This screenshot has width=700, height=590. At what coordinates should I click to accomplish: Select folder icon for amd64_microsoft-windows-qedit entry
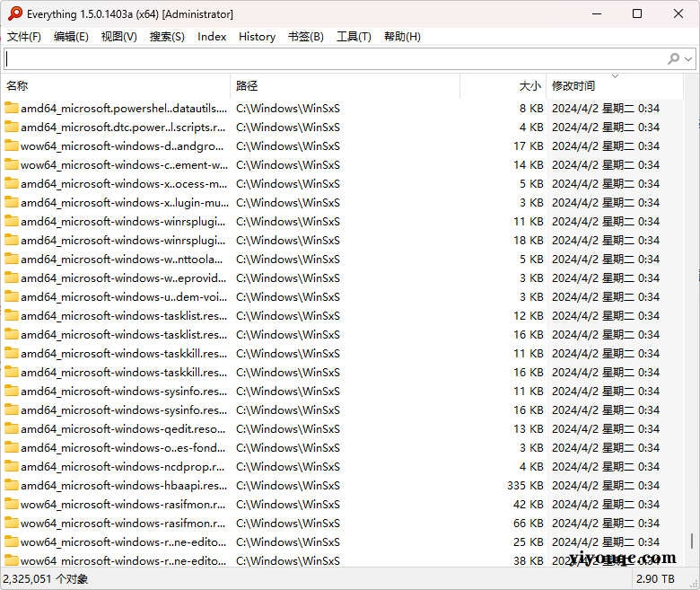coord(12,428)
